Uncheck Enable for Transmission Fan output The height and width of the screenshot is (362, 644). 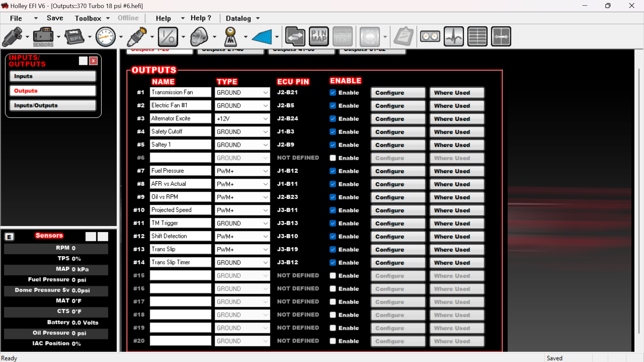(333, 93)
